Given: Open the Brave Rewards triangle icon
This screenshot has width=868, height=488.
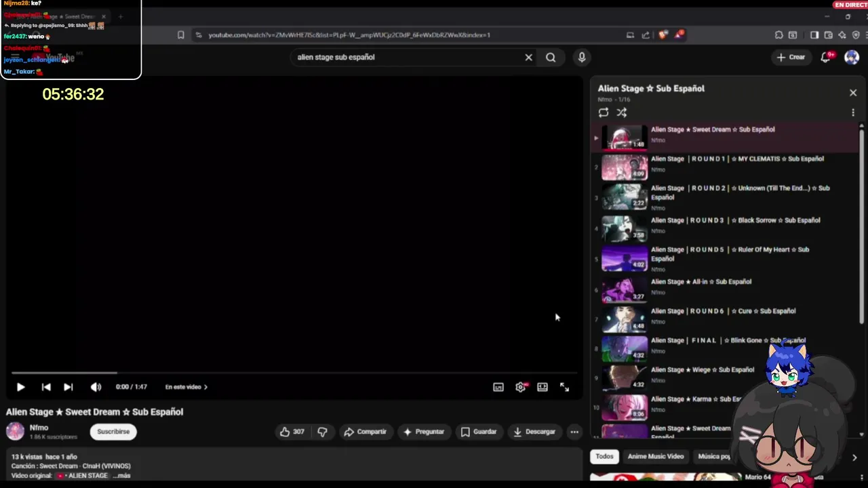Looking at the screenshot, I should pos(679,35).
